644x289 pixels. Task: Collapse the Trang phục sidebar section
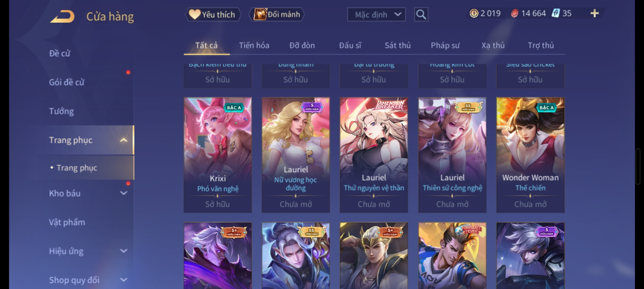(124, 140)
